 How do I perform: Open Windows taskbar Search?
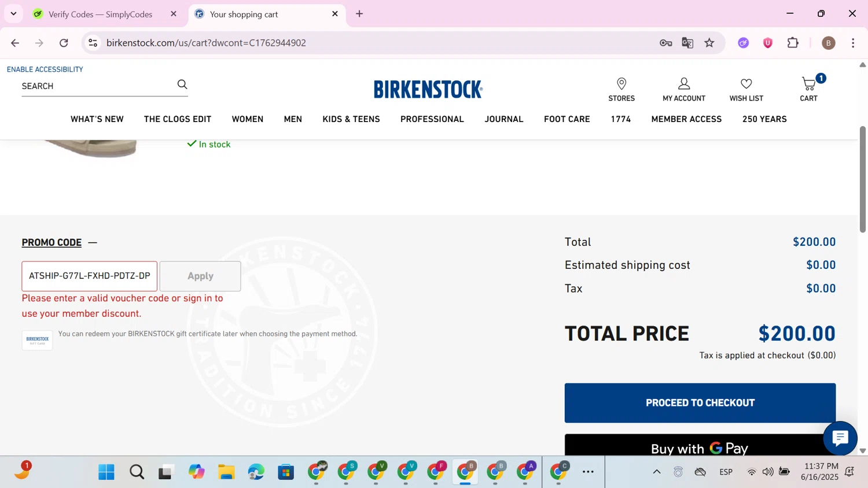point(137,472)
